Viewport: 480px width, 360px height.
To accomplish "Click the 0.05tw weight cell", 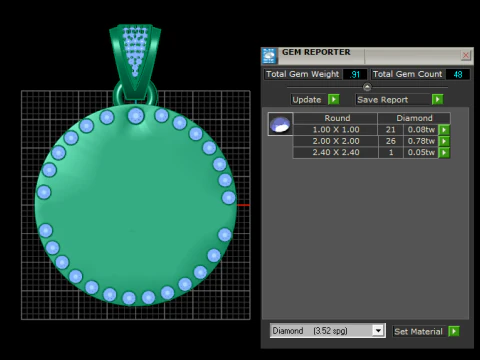I will click(x=421, y=152).
